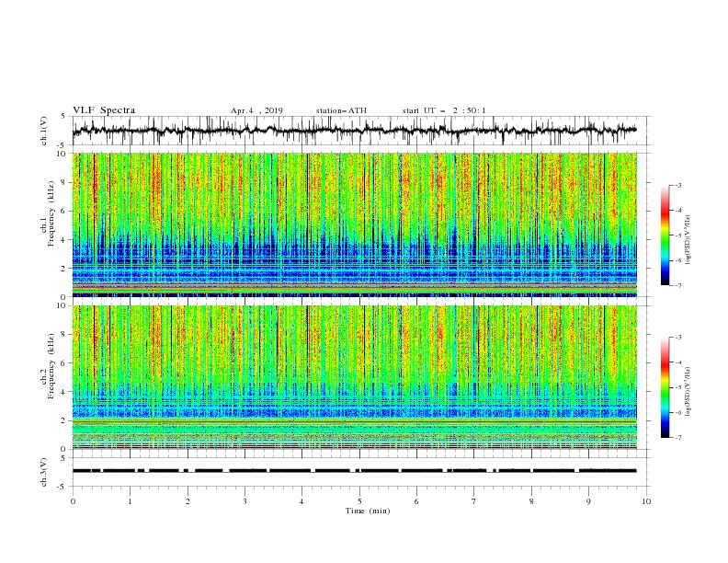728x563 pixels.
Task: Click the "-3" tick on ch.1 colorbar
Action: (x=678, y=185)
